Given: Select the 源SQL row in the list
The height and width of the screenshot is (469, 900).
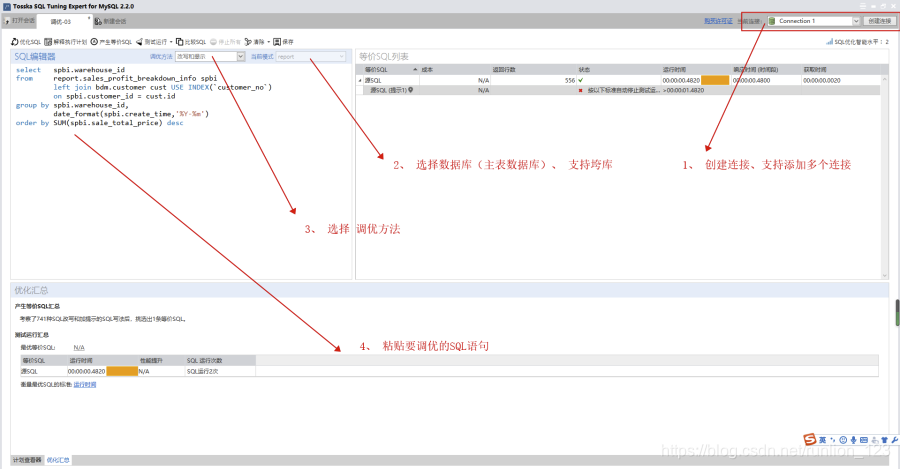Looking at the screenshot, I should click(x=618, y=80).
